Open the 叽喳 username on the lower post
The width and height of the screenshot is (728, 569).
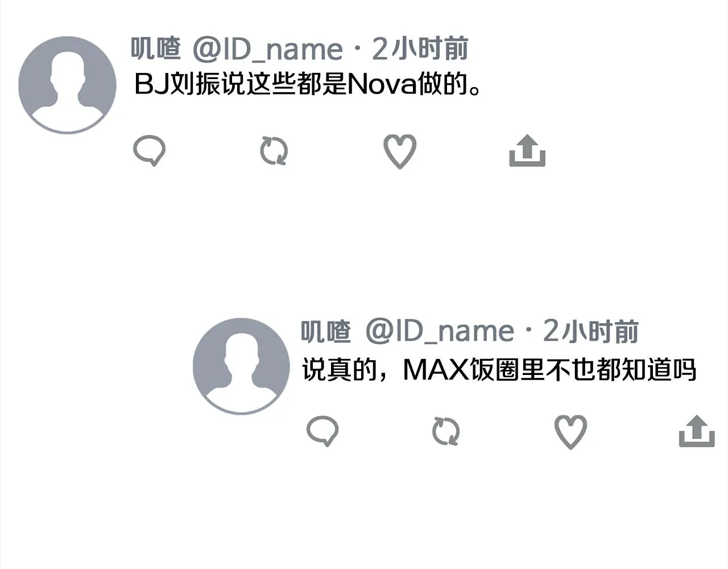[325, 331]
